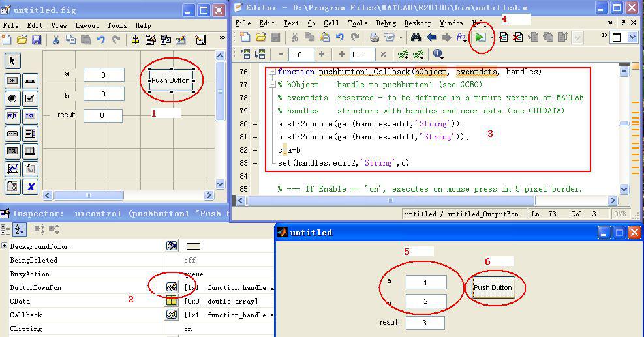644x337 pixels.
Task: Open Align Objects tool in GUIDE toolbar
Action: 135,40
